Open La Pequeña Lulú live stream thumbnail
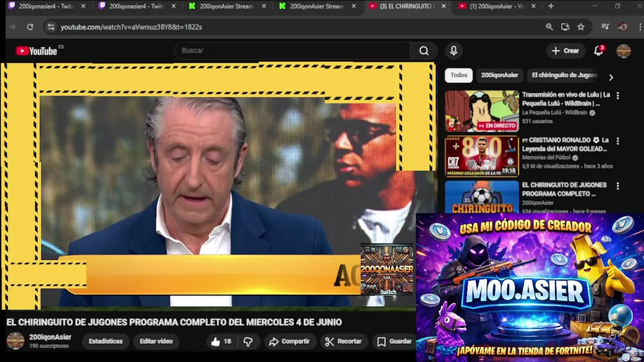Viewport: 644px width, 362px height. pos(481,111)
